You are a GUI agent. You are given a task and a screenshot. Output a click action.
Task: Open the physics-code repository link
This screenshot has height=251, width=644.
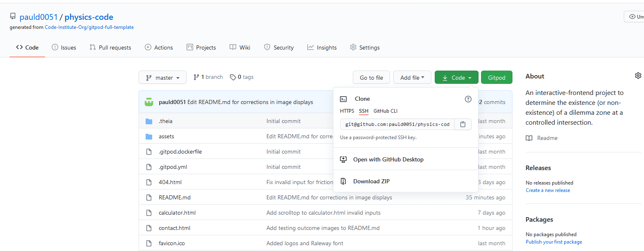pyautogui.click(x=89, y=17)
